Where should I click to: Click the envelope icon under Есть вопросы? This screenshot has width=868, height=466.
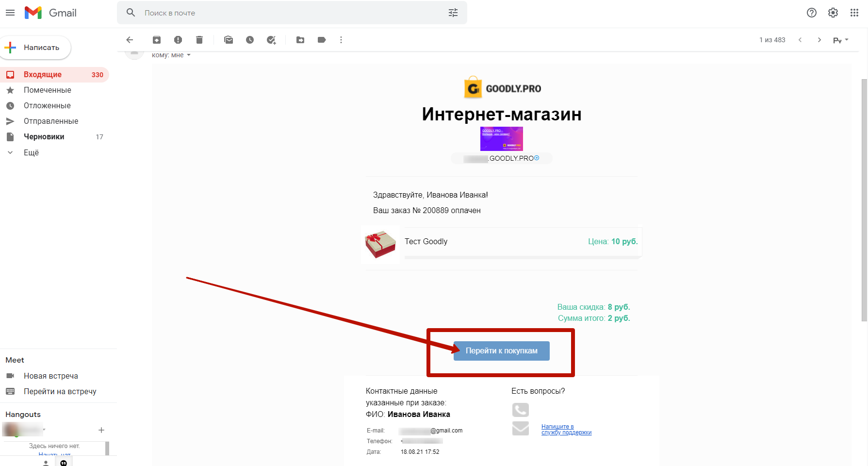[x=521, y=429]
